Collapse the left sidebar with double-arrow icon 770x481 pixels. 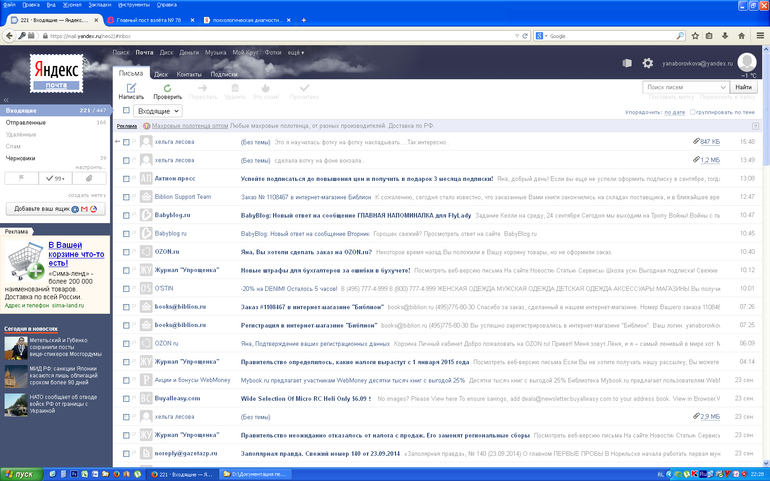point(7,99)
